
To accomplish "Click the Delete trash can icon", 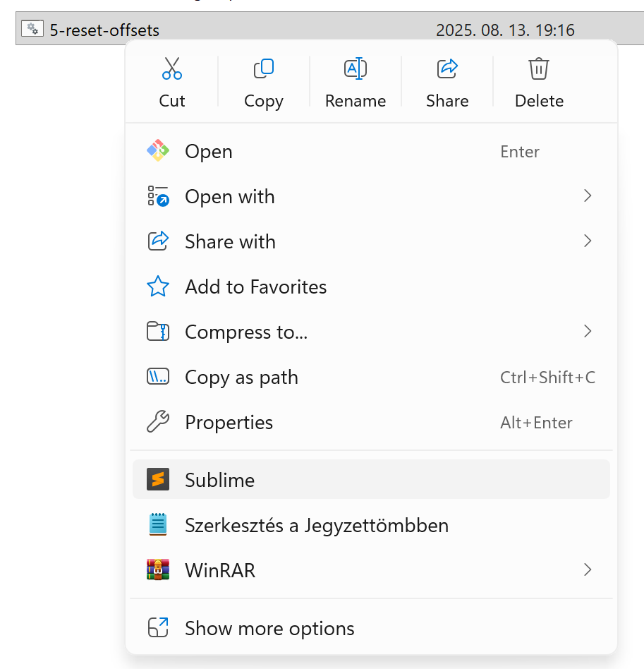I will coord(539,69).
